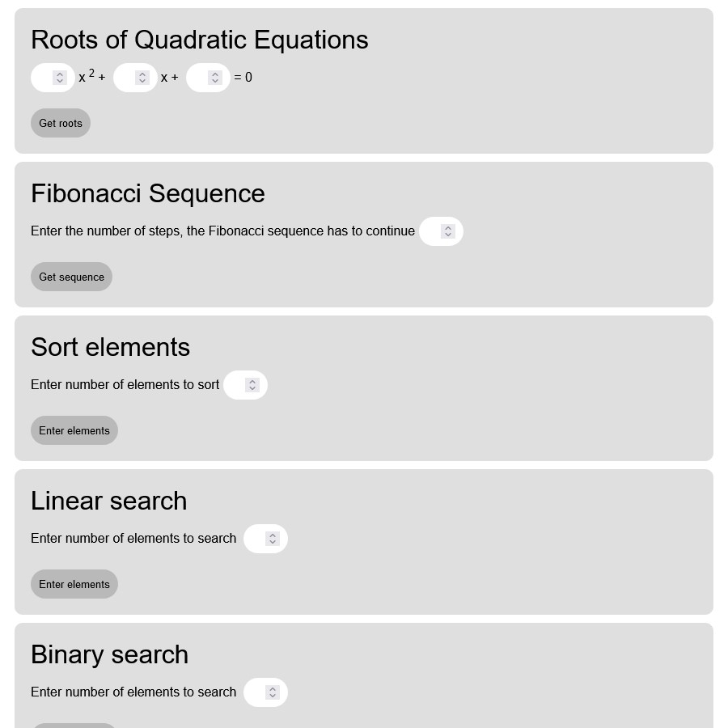Click Enter elements under Sort elements
Viewport: 728px width, 728px height.
(x=74, y=430)
